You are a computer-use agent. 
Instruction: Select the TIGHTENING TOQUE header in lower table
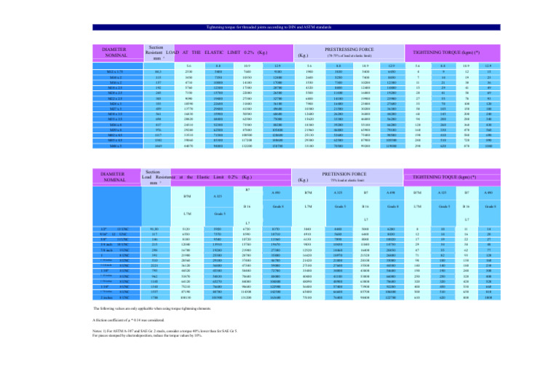point(452,177)
